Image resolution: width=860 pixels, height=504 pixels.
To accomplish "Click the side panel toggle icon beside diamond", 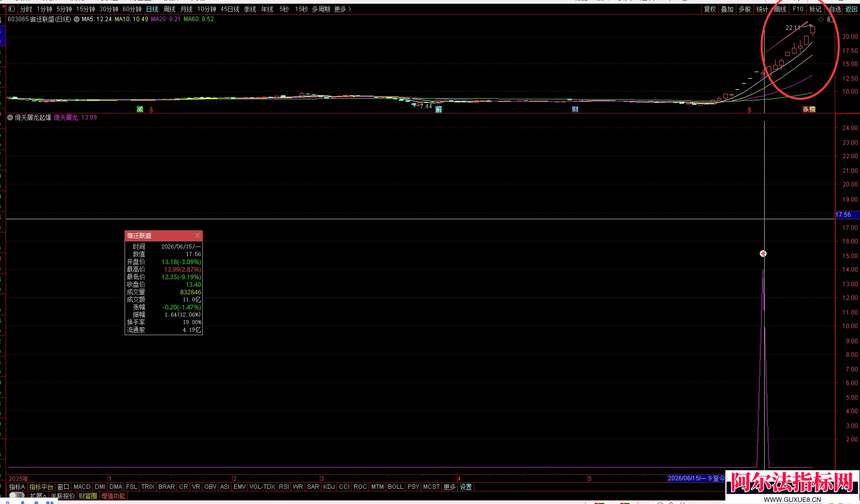I will click(830, 19).
